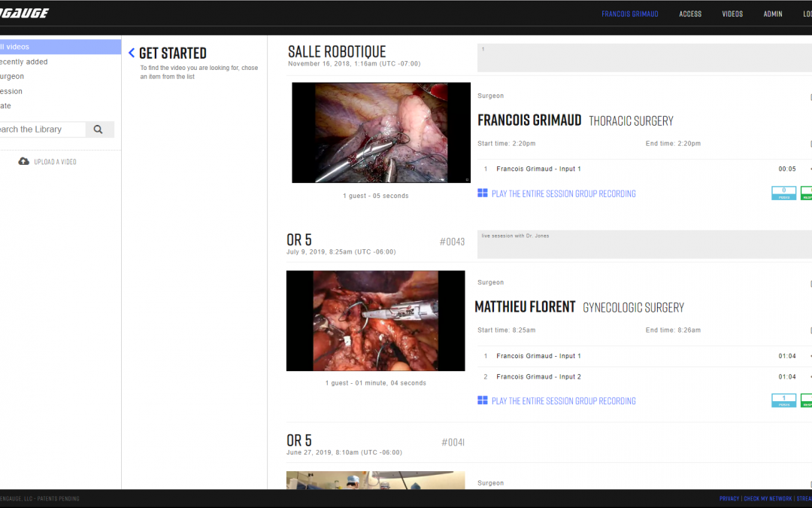812x508 pixels.
Task: Click the surgeon name 'FRANCOIS GRIMAUD' heading
Action: (x=529, y=120)
